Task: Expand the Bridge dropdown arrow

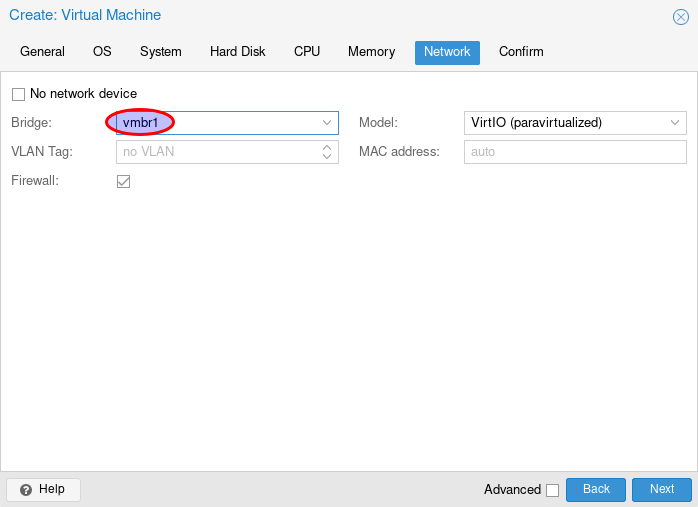Action: point(327,123)
